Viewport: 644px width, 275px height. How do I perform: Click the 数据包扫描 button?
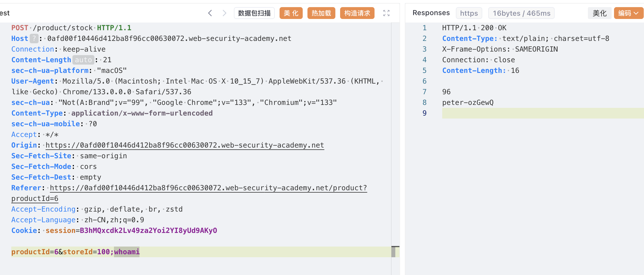[254, 13]
